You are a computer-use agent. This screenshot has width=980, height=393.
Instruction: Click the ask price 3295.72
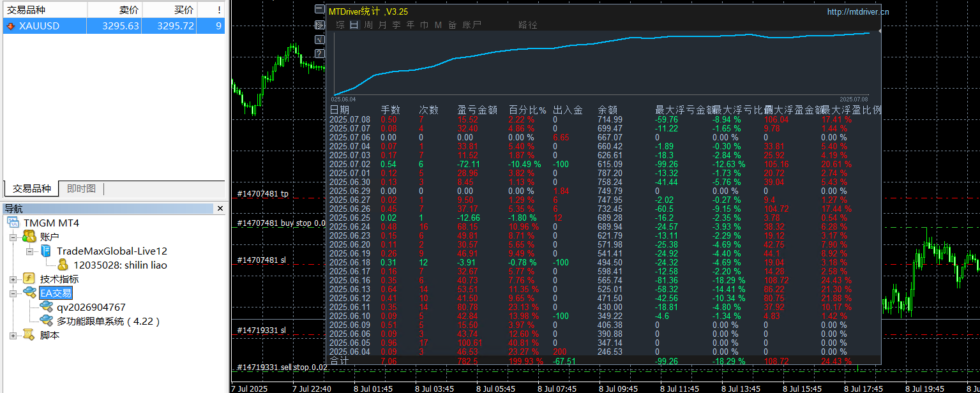(x=176, y=26)
